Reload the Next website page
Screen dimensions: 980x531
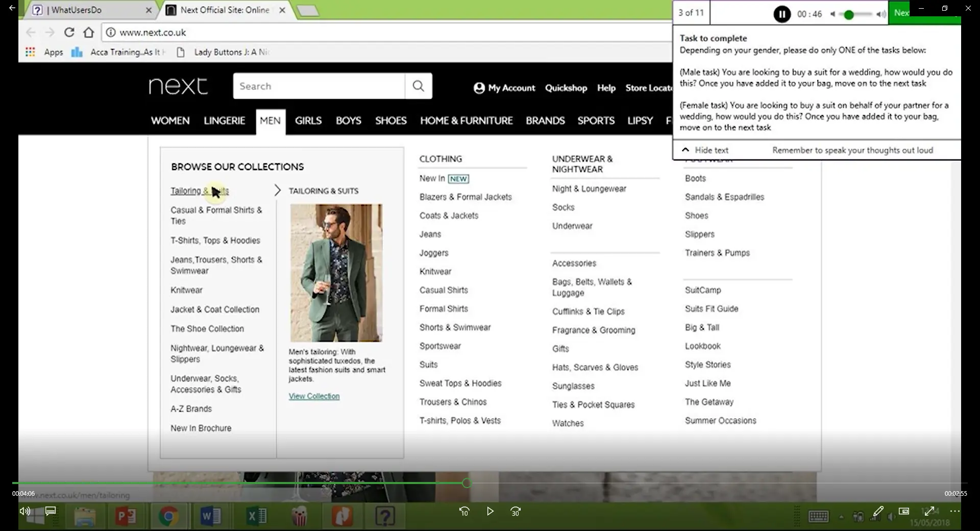(x=69, y=33)
